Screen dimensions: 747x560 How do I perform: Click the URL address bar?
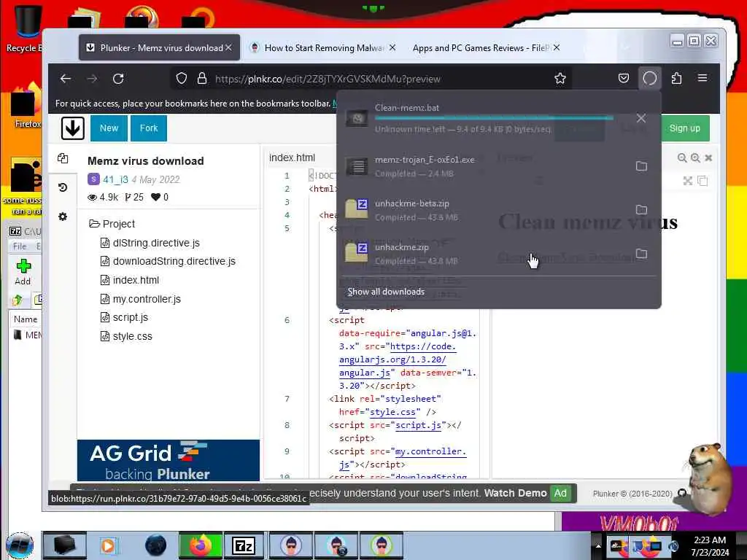[x=371, y=79]
